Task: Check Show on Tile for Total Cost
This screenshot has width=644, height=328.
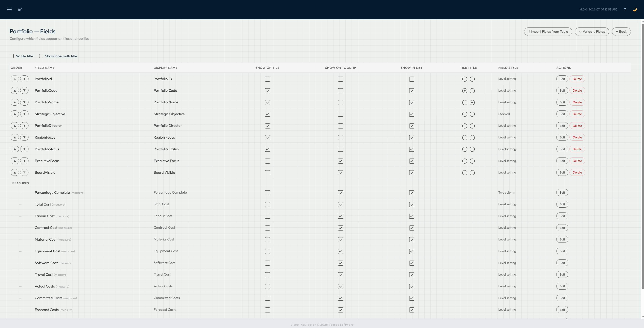Action: [x=268, y=205]
